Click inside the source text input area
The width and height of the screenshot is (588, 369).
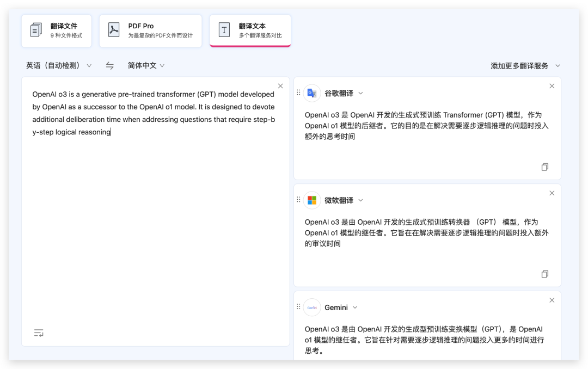coord(155,229)
